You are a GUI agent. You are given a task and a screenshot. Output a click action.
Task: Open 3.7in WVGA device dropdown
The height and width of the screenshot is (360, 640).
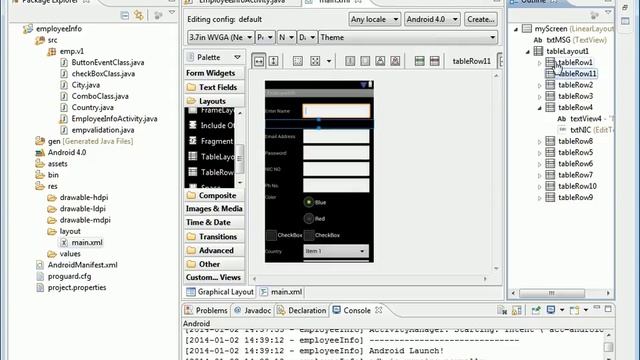[x=220, y=37]
